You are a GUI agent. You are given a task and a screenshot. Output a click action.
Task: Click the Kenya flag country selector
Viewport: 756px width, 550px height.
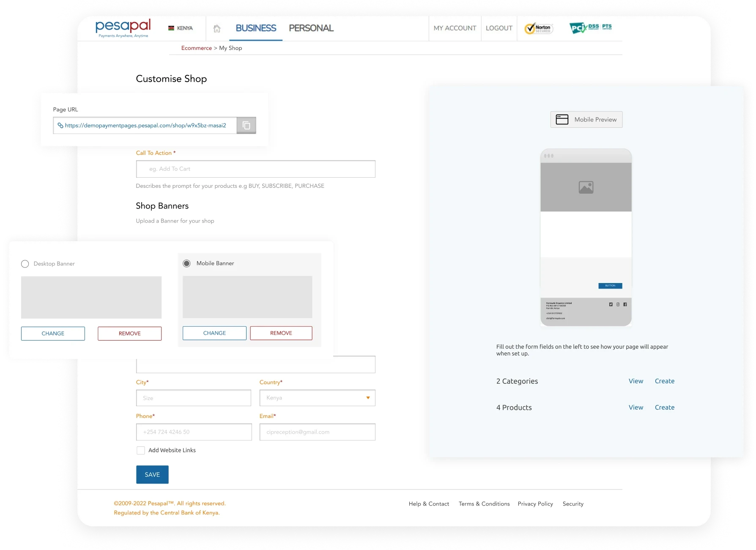point(180,28)
